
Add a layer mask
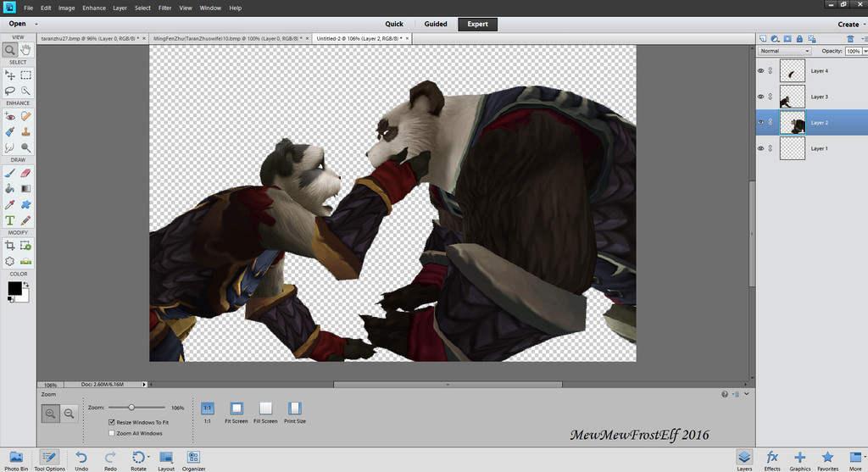[787, 39]
